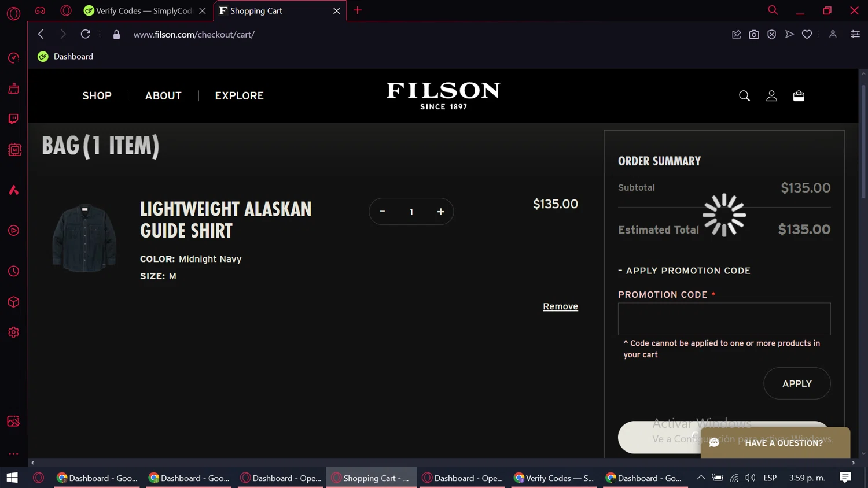
Task: Click the Opera snapshot camera icon
Action: pyautogui.click(x=753, y=35)
